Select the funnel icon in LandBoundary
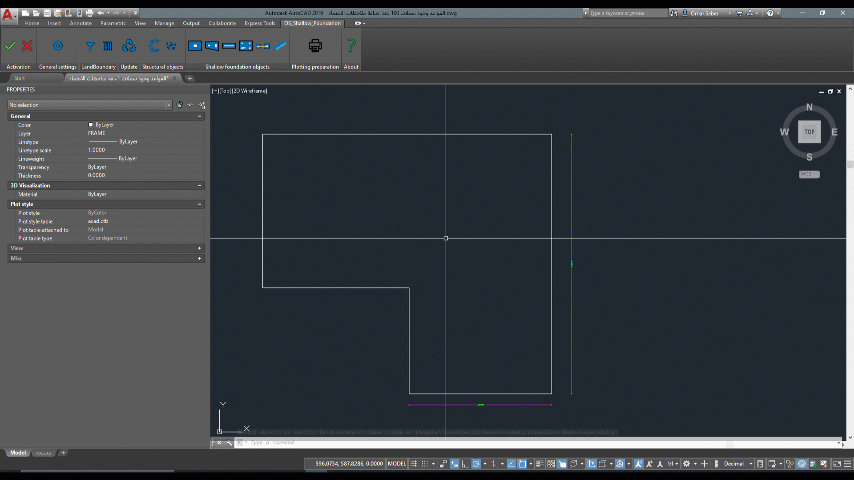Screen dimensions: 854x480 (91, 46)
